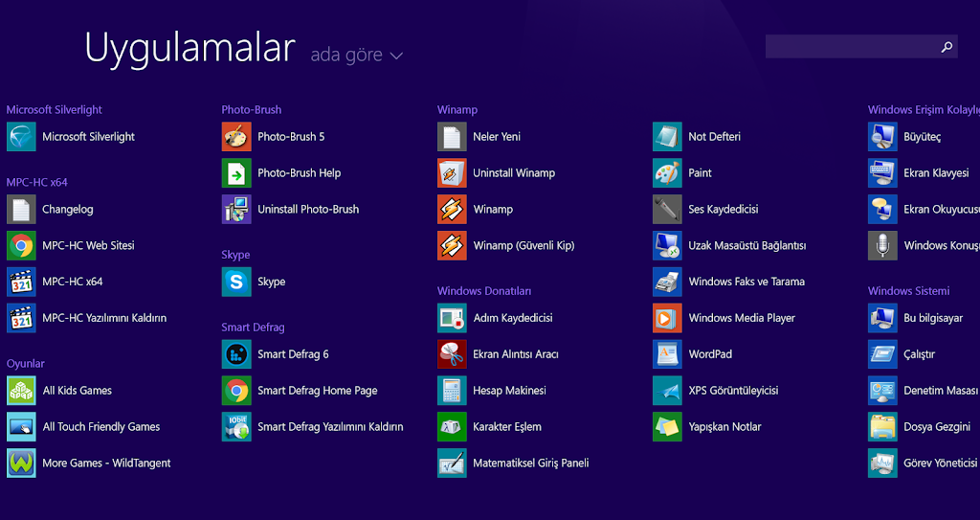
Task: Click the 'Smart Defrag Home Page' text
Action: coord(318,391)
